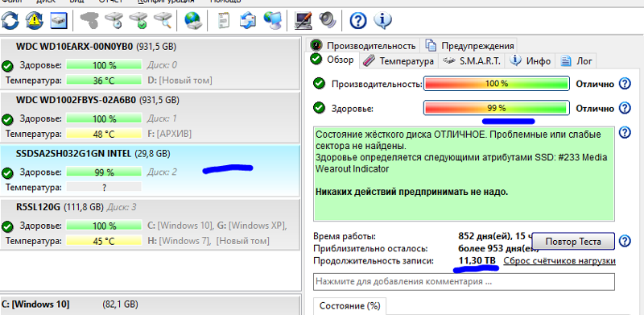Switch to the Лог tab

576,61
